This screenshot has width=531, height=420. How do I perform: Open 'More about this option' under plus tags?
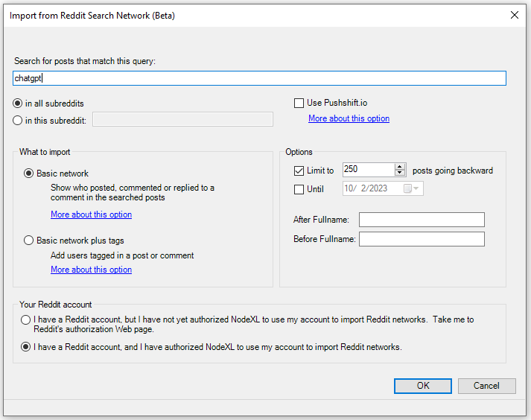91,270
